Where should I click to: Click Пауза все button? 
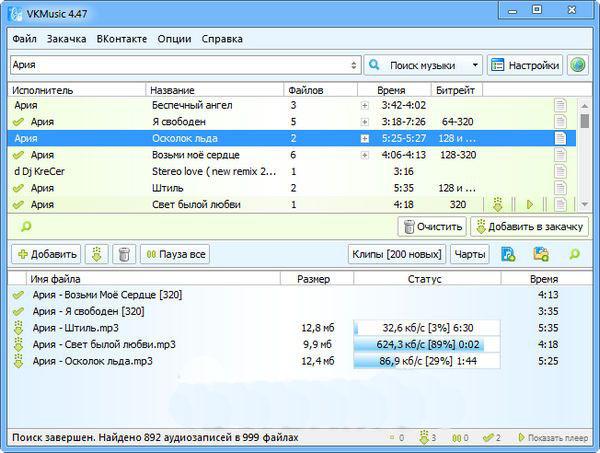coord(175,254)
